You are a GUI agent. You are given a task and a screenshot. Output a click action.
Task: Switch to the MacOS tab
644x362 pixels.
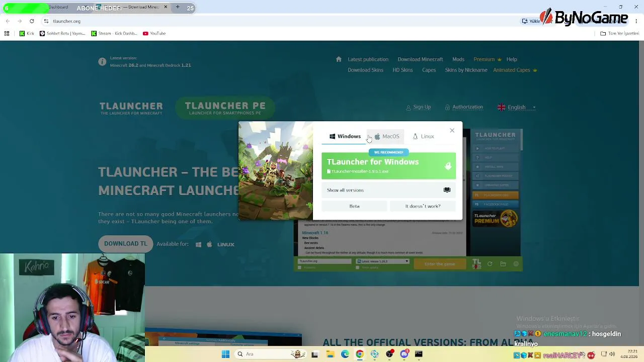click(386, 136)
